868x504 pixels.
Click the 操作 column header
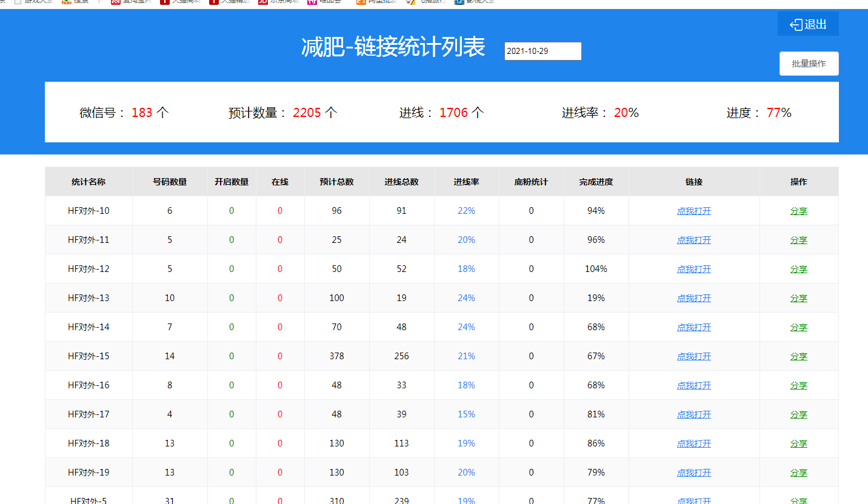click(799, 182)
